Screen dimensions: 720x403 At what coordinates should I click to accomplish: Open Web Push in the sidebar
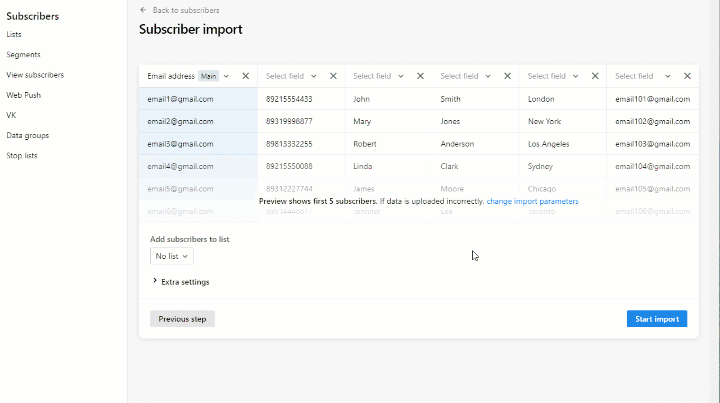[x=23, y=95]
